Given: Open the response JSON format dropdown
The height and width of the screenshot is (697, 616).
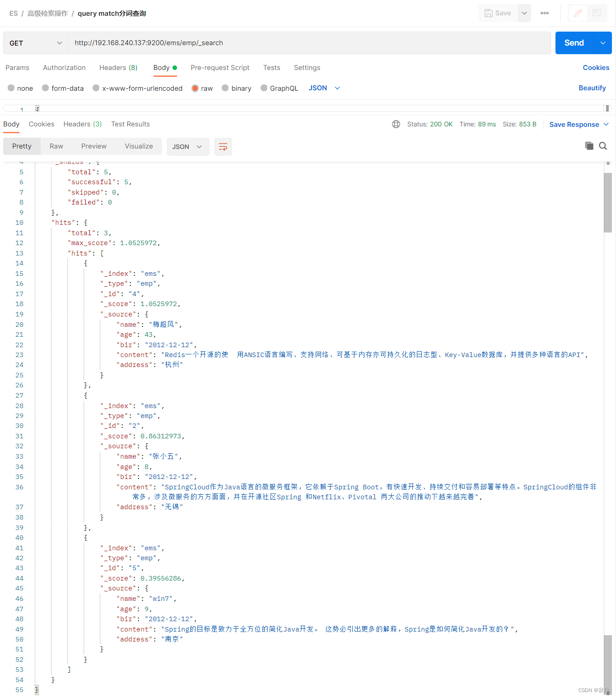Looking at the screenshot, I should click(188, 147).
